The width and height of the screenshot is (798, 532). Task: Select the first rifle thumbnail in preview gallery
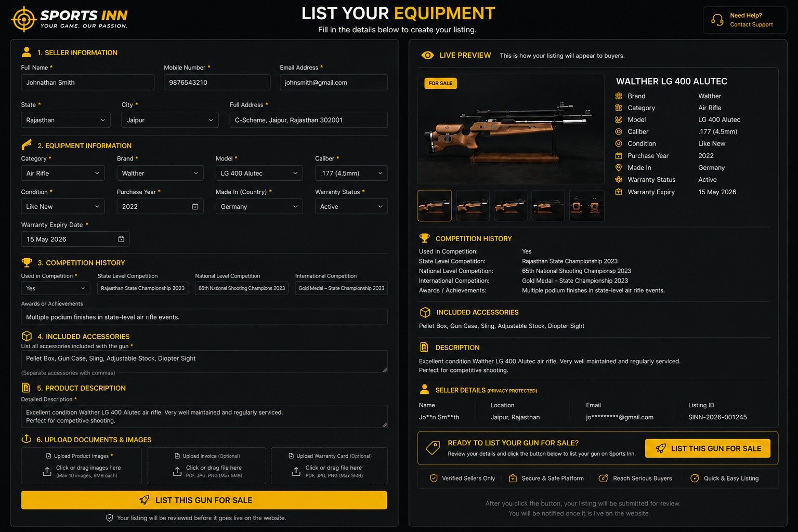(x=435, y=206)
